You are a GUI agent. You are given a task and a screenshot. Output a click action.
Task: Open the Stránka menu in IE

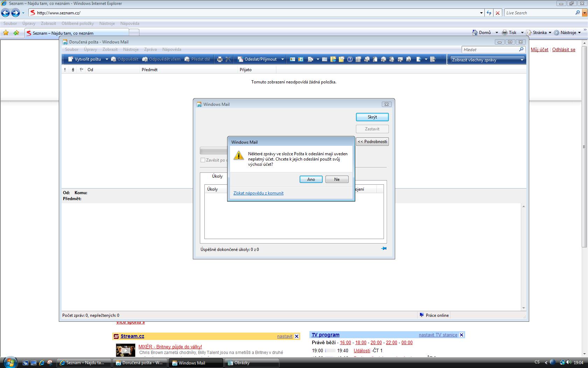539,33
